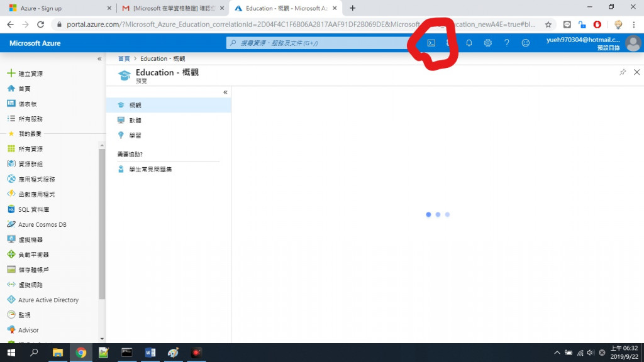Click the red Opera-style extension icon
The image size is (644, 362).
coord(597,25)
